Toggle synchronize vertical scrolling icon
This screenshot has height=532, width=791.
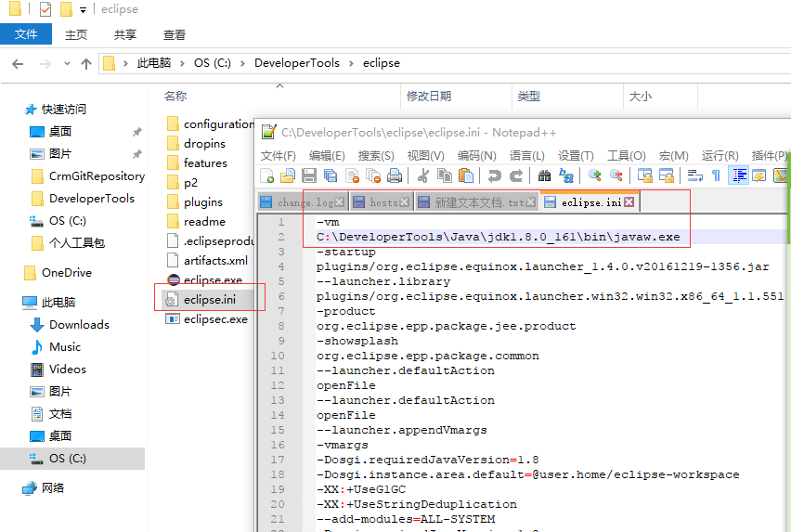coord(644,175)
